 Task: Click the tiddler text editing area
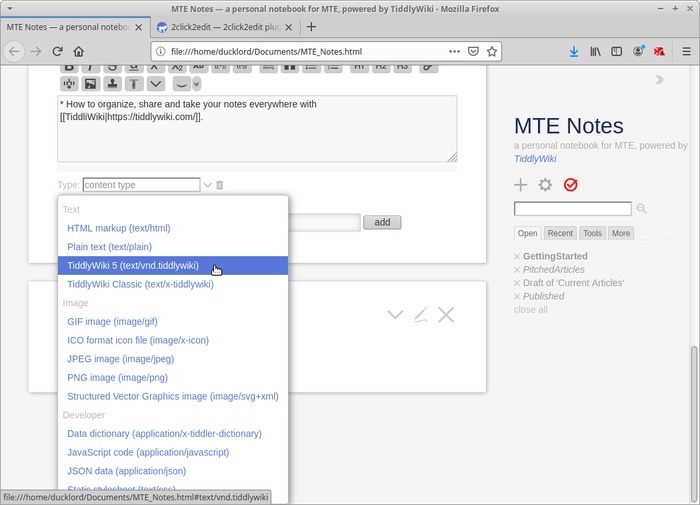coord(257,129)
